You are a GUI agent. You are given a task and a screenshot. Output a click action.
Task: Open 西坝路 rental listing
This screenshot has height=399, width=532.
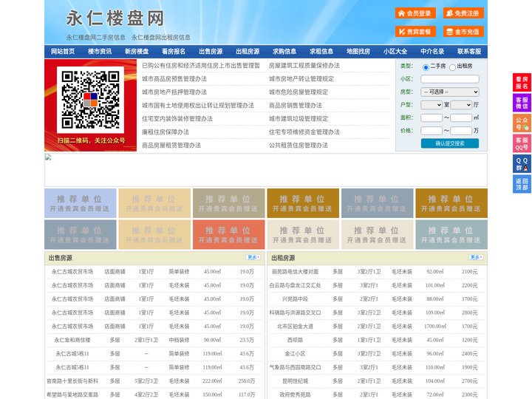[295, 340]
